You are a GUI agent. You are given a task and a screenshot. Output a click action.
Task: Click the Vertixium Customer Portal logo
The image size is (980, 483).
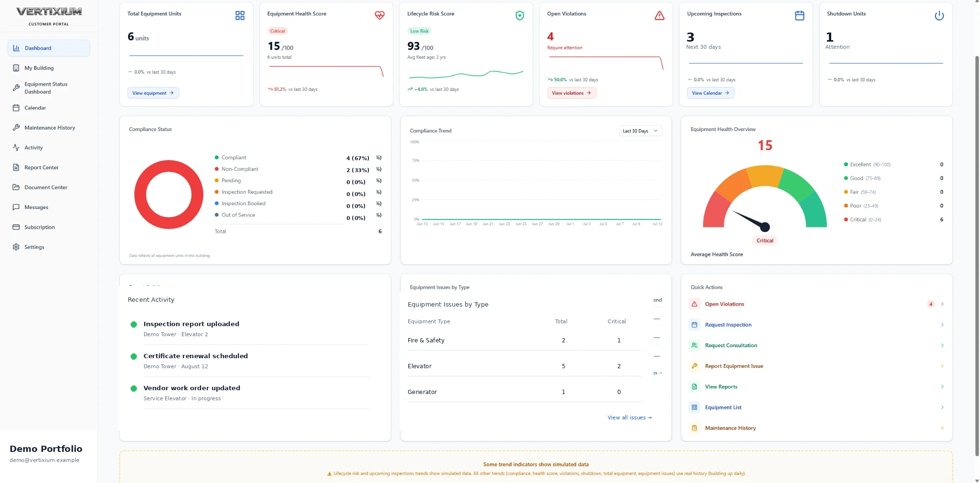point(49,15)
